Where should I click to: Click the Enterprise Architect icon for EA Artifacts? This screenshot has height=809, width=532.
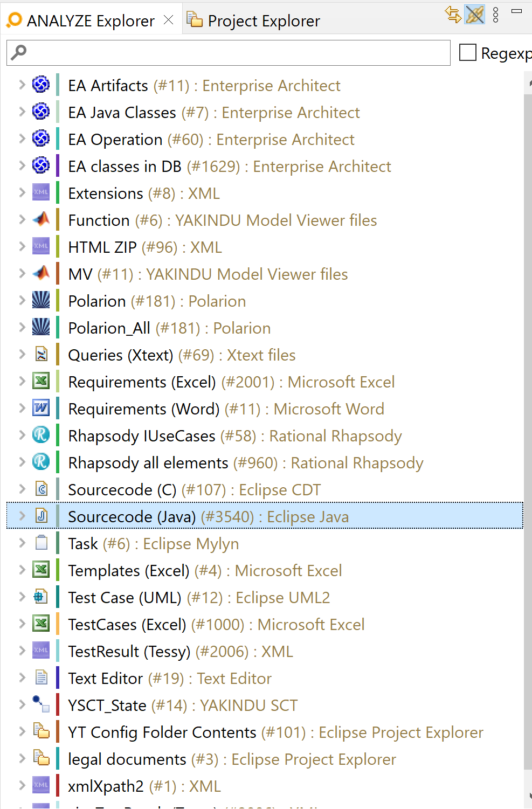pos(41,85)
